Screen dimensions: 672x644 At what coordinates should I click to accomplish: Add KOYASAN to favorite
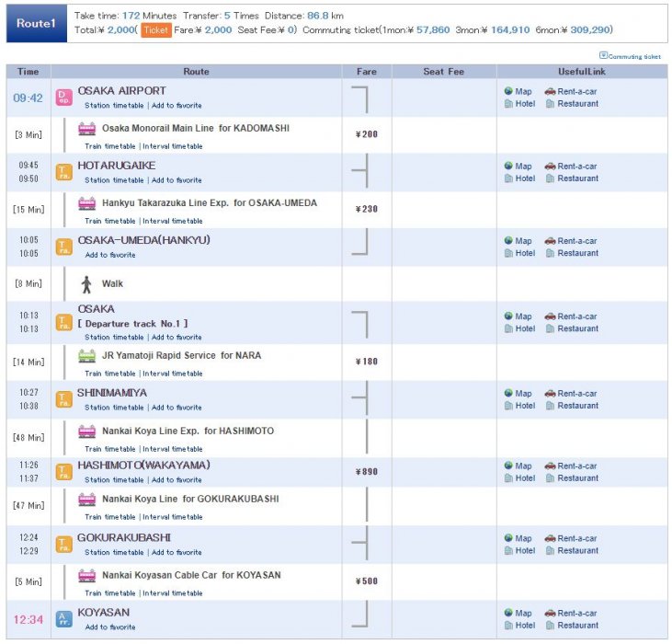click(110, 627)
